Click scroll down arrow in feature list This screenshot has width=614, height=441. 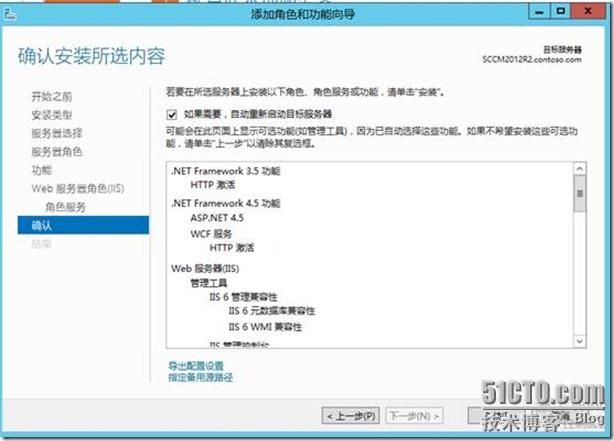(580, 342)
